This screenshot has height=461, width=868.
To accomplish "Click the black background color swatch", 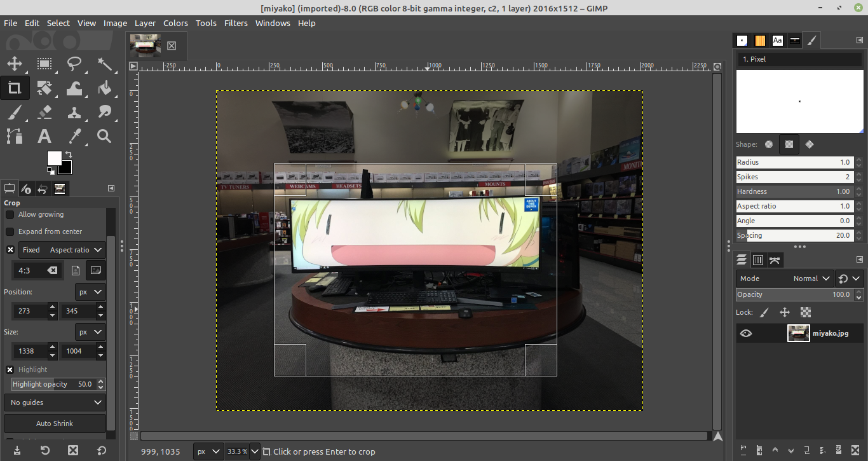I will tap(66, 169).
